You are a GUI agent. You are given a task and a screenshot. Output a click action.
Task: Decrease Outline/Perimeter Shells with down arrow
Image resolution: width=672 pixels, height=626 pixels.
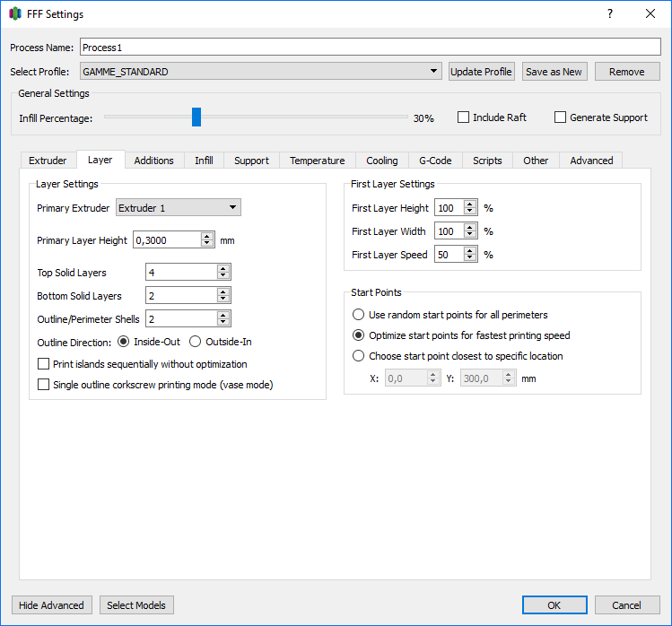(223, 322)
